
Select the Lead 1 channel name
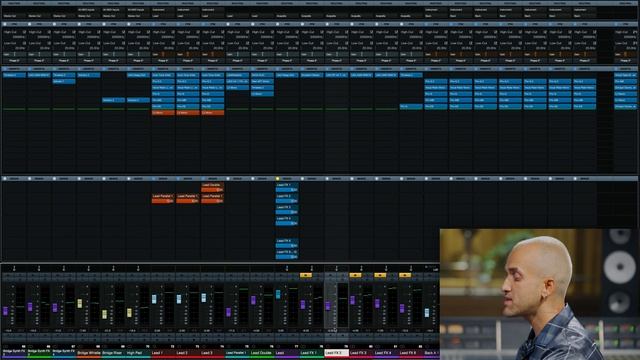tap(163, 353)
